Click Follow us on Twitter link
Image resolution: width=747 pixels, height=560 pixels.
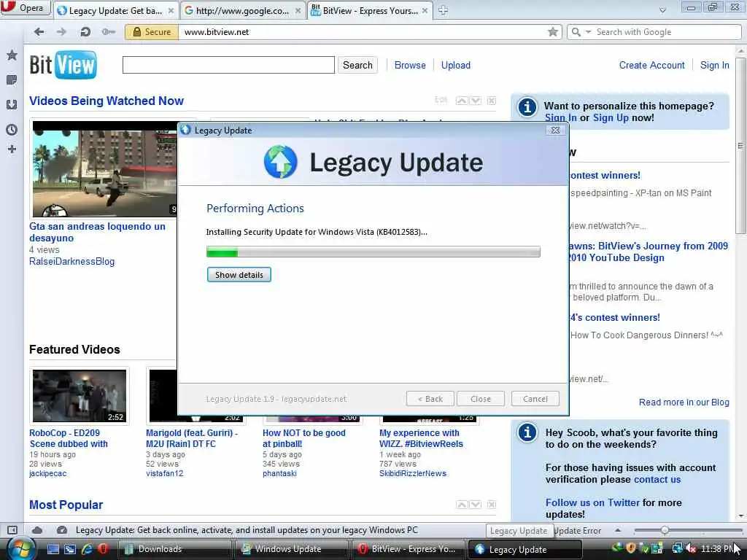click(592, 502)
